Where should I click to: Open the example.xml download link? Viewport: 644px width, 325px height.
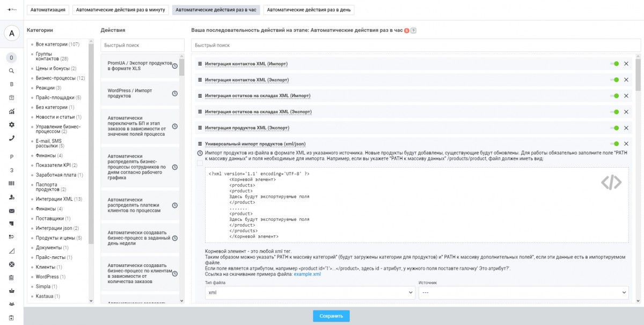307,274
